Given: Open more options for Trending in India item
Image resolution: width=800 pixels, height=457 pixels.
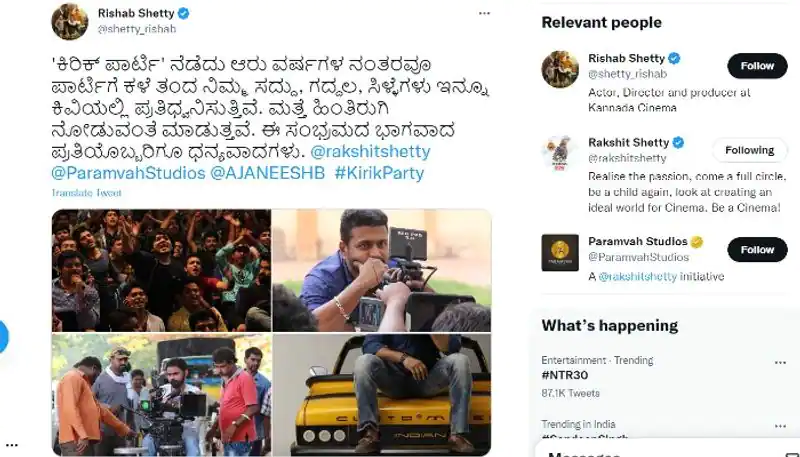Looking at the screenshot, I should 780,426.
